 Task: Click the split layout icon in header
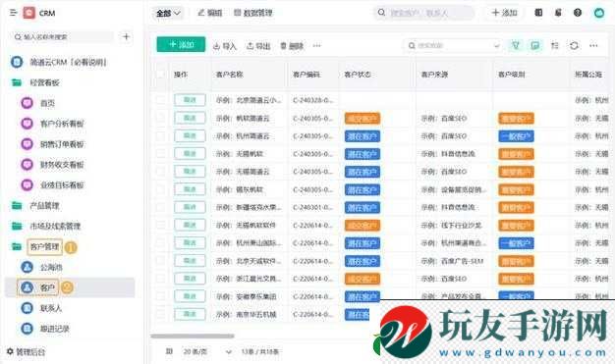pos(538,13)
